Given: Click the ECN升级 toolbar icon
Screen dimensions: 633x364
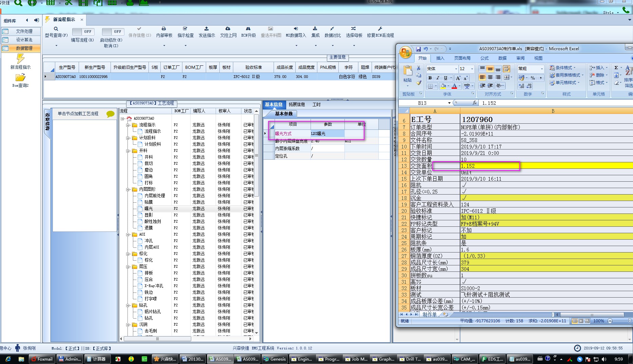Looking at the screenshot, I should point(248,29).
